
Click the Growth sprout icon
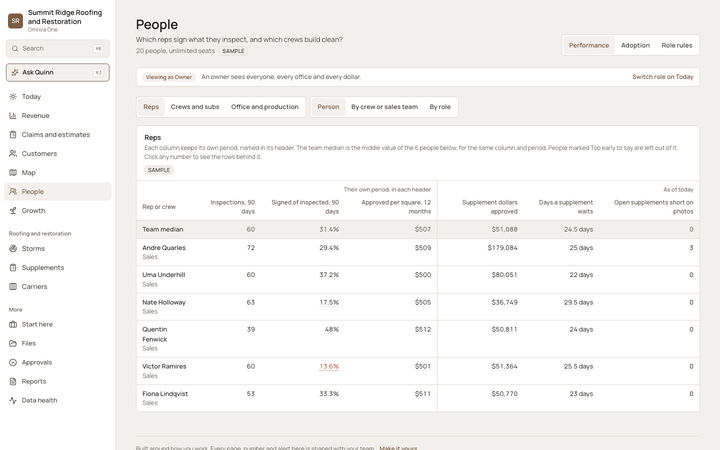13,211
